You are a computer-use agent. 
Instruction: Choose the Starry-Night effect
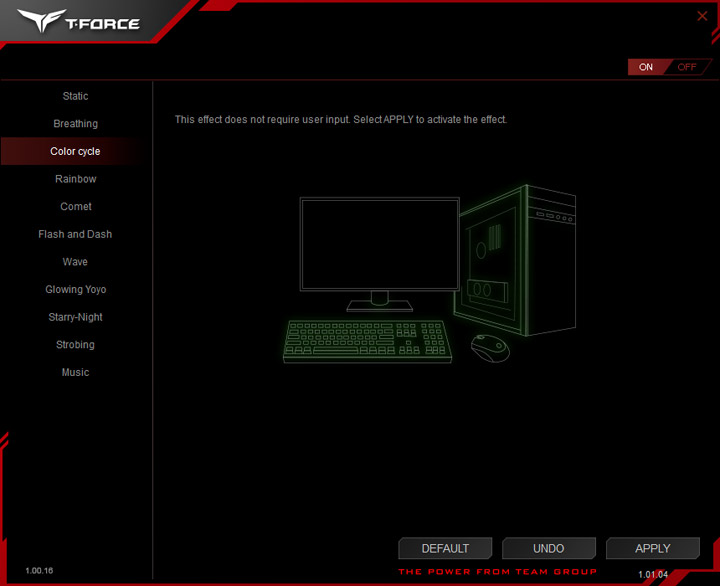point(75,317)
